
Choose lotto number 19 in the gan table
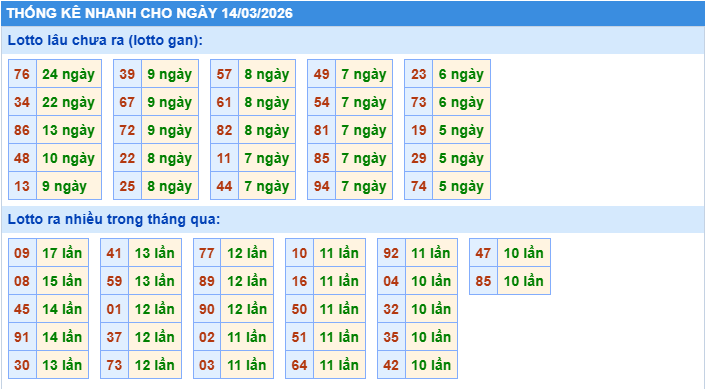[419, 130]
